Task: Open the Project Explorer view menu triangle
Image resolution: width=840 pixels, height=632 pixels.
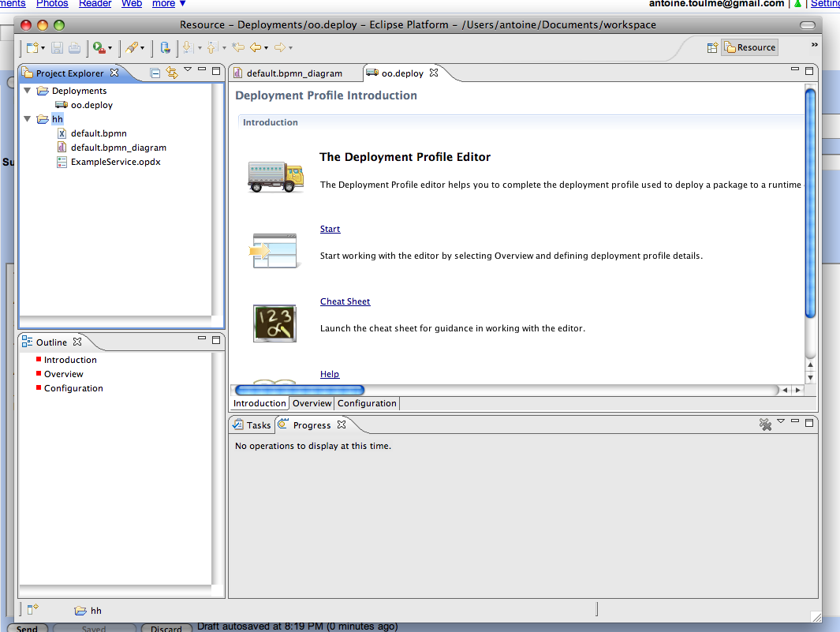Action: pos(188,69)
